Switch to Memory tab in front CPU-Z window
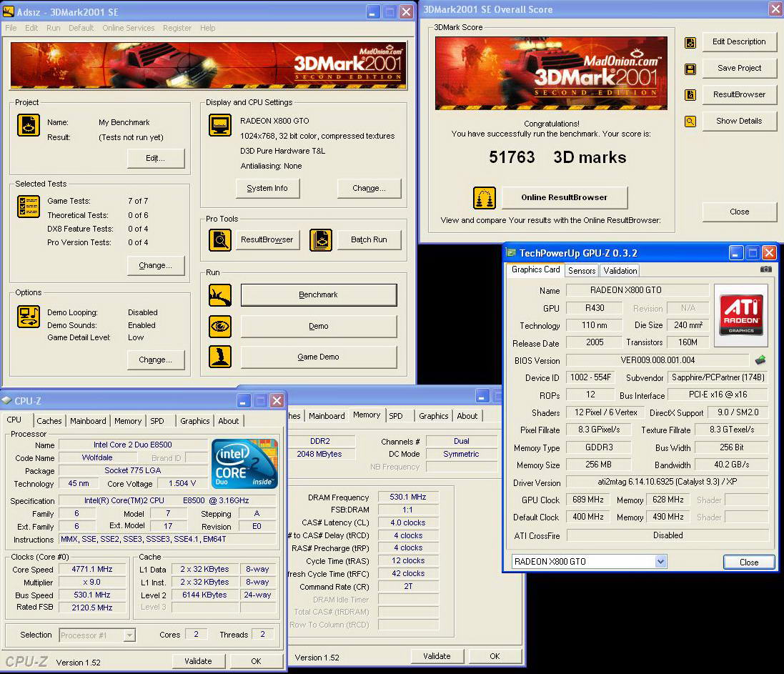The image size is (784, 674). (x=128, y=421)
